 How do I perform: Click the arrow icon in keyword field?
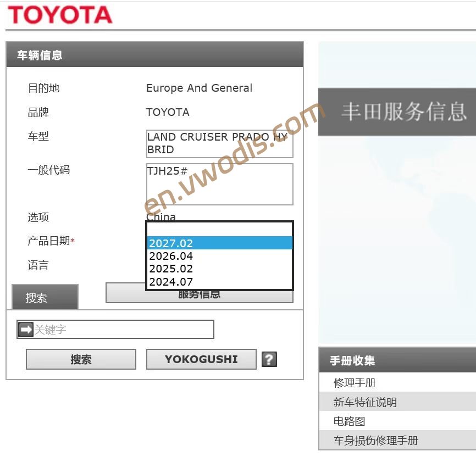tap(25, 329)
